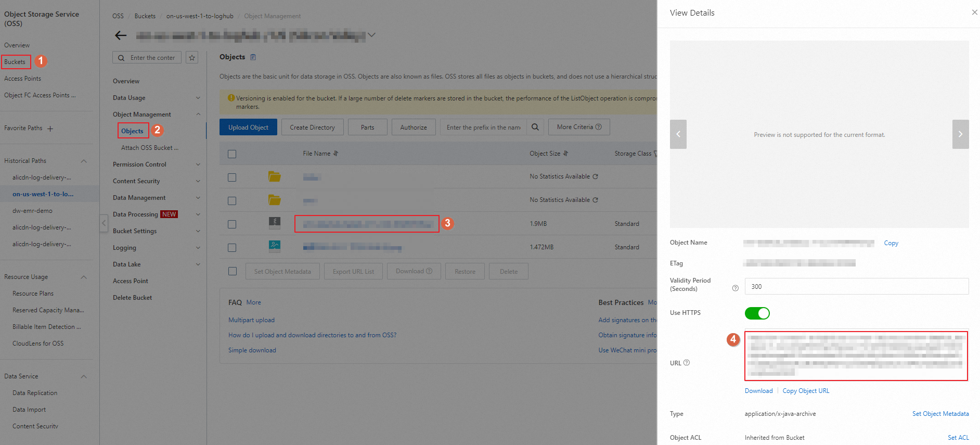This screenshot has width=980, height=445.
Task: Select dw-emr-demo in Historical Paths
Action: coord(32,211)
